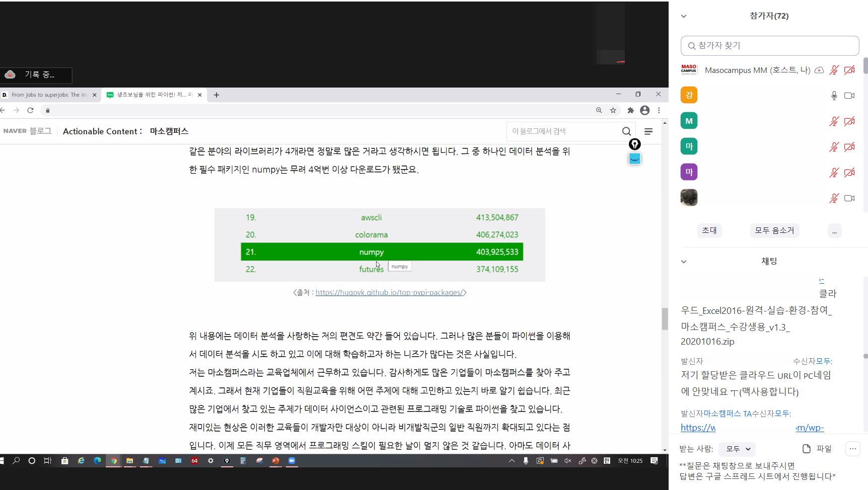Viewport: 868px width, 490px height.
Task: Click the file attachment icon in chat
Action: point(807,449)
